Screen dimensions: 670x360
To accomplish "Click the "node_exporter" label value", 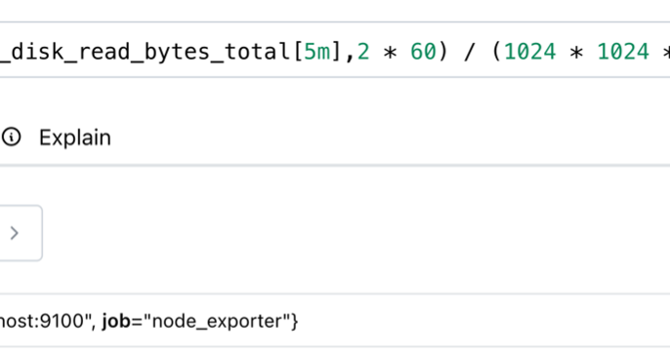I will [216, 321].
